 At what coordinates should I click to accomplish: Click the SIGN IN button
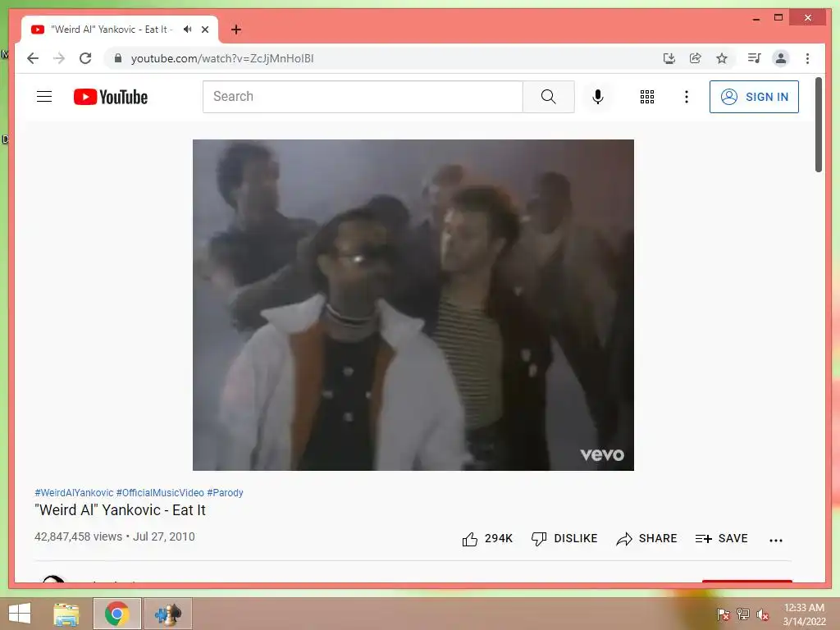click(x=755, y=97)
